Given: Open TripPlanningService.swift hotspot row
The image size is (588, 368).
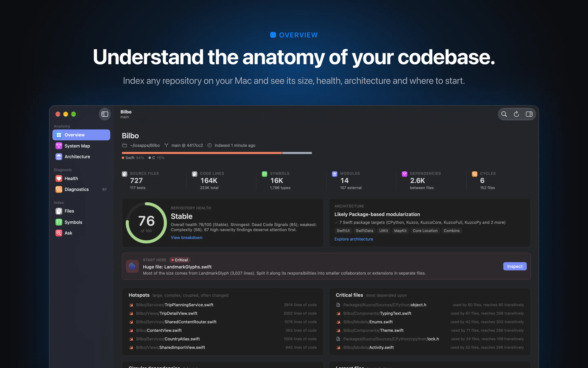Looking at the screenshot, I should point(223,305).
